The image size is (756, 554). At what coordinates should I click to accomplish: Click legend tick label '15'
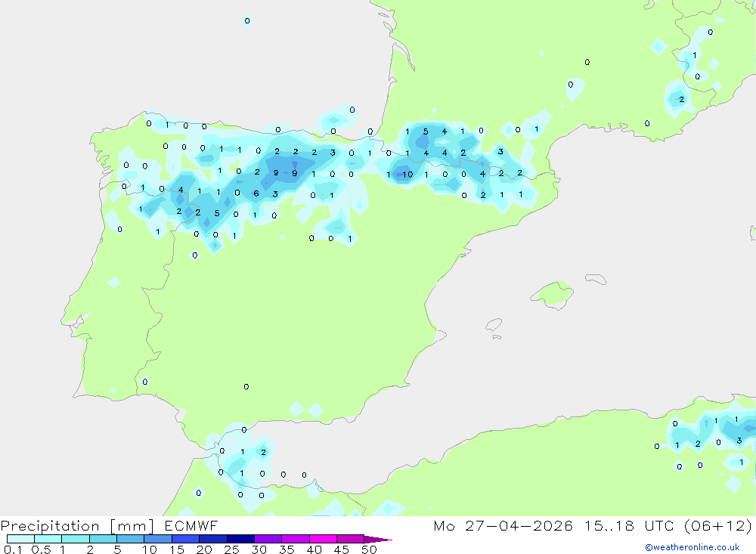[x=176, y=549]
